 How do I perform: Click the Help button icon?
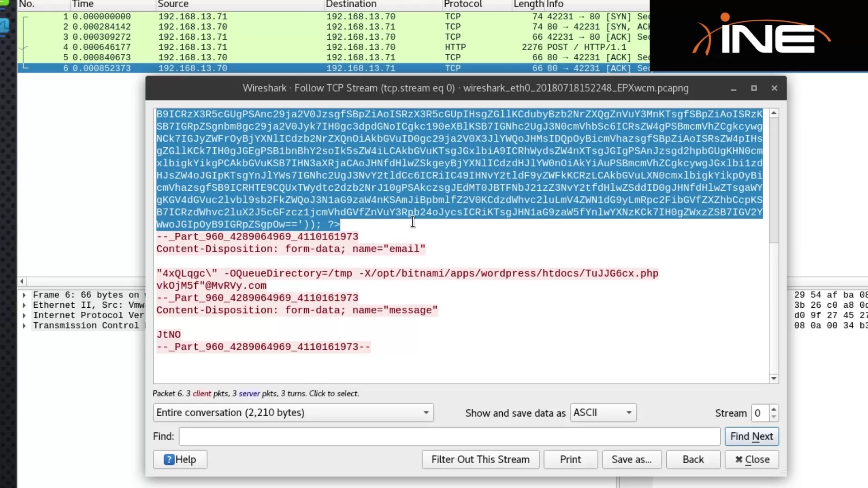pos(169,460)
